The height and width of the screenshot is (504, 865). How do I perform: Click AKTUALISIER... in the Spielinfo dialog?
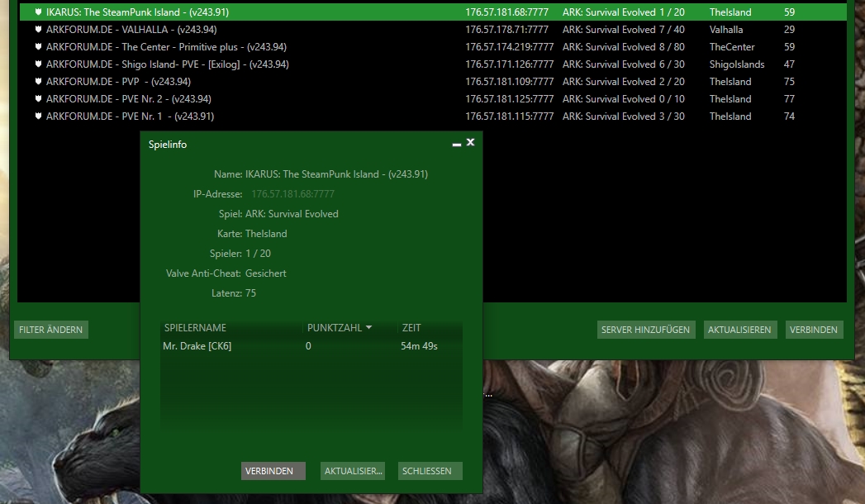353,471
